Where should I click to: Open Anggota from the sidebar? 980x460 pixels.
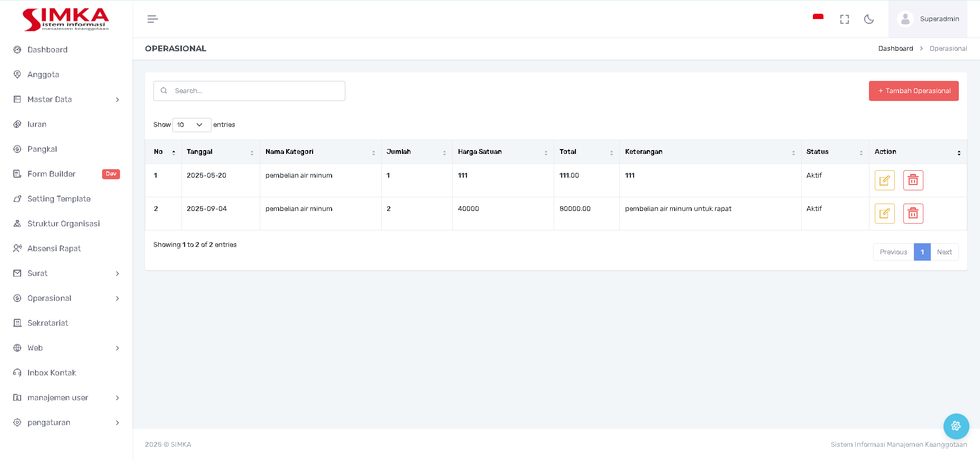(x=43, y=75)
